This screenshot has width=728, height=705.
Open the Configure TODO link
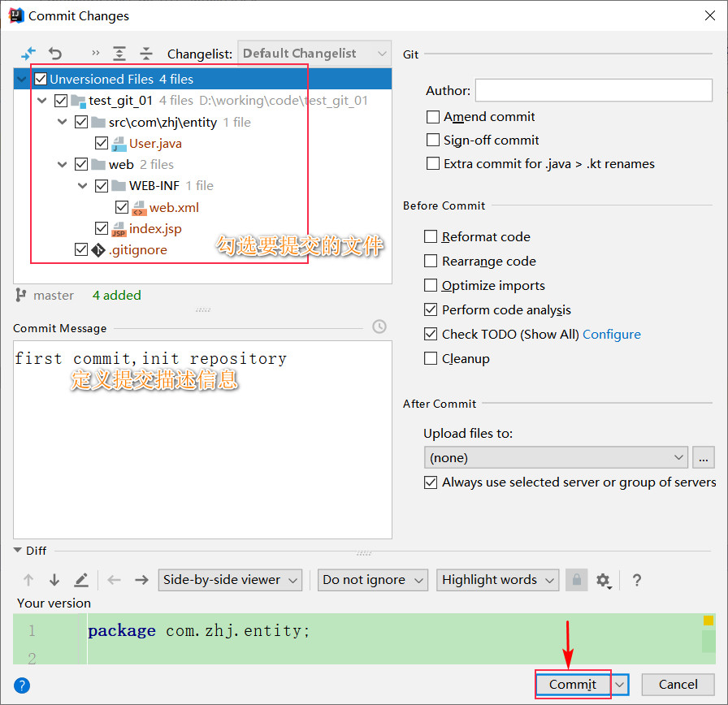(612, 334)
